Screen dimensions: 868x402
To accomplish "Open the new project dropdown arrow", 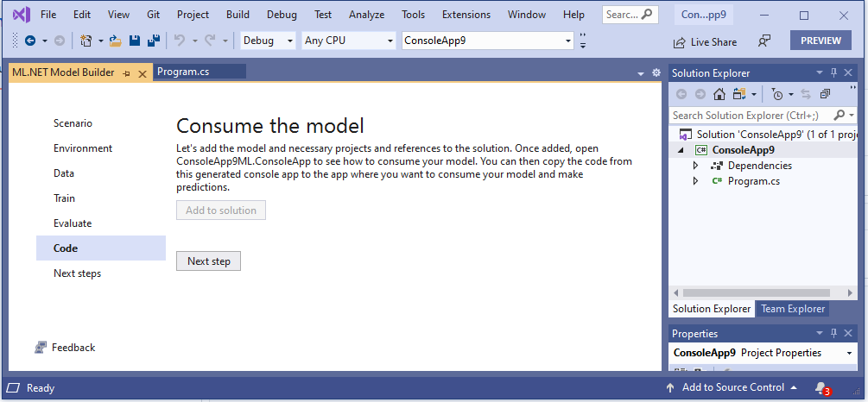I will click(101, 41).
